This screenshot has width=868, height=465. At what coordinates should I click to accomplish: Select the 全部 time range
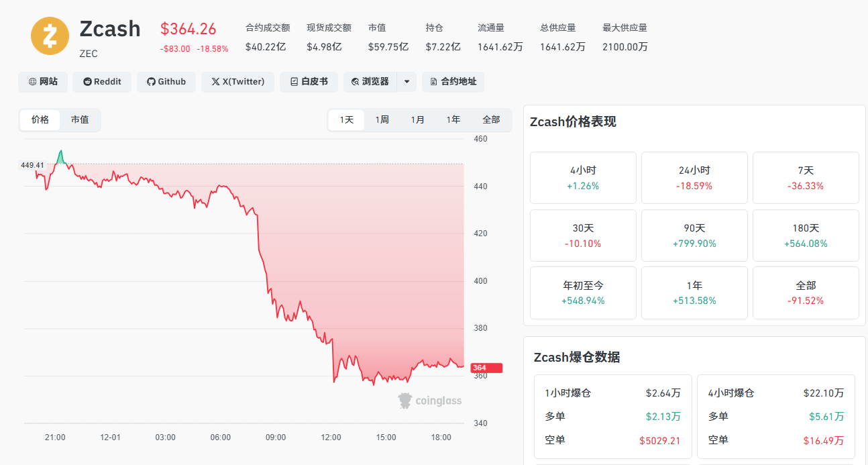point(491,120)
